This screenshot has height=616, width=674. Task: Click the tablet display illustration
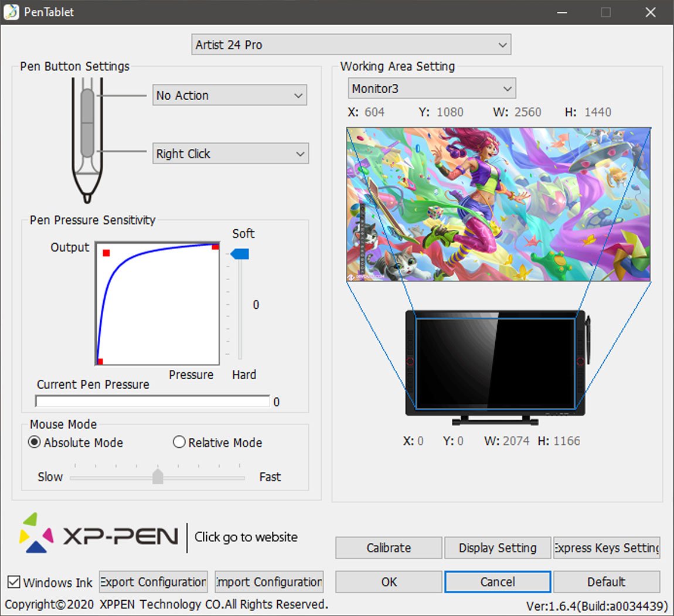click(497, 368)
